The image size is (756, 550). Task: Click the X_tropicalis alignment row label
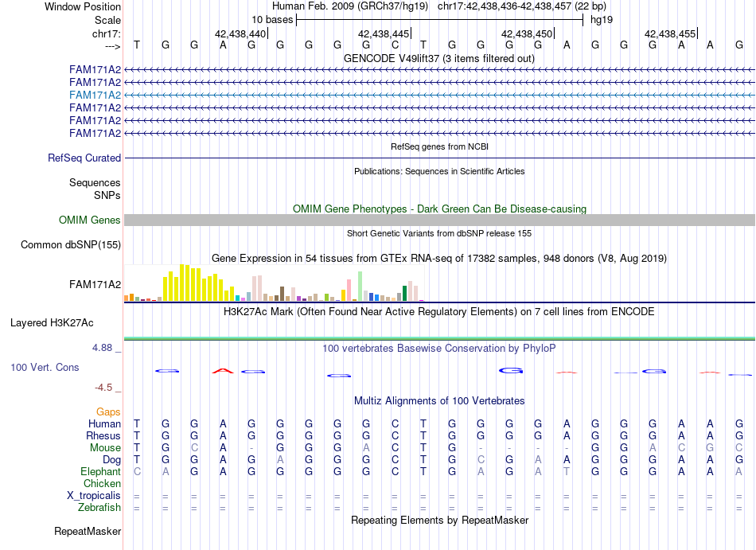coord(94,496)
